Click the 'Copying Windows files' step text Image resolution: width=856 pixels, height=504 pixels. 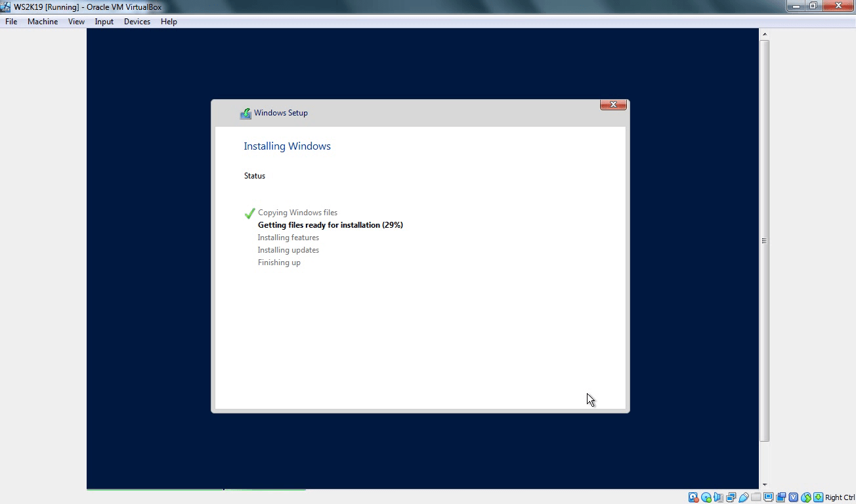click(x=297, y=213)
